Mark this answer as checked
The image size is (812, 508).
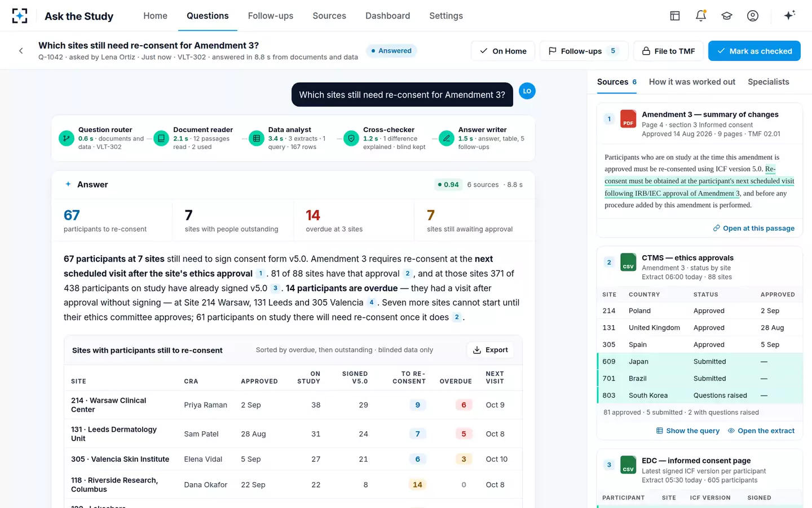pyautogui.click(x=754, y=51)
